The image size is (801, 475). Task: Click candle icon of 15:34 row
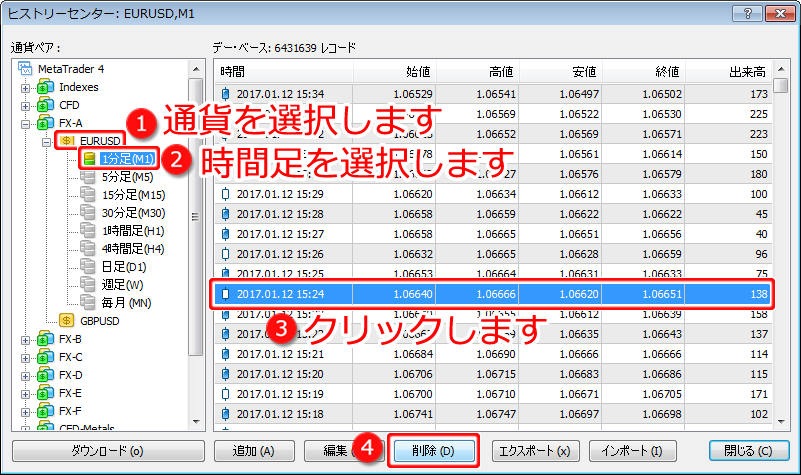pyautogui.click(x=225, y=94)
